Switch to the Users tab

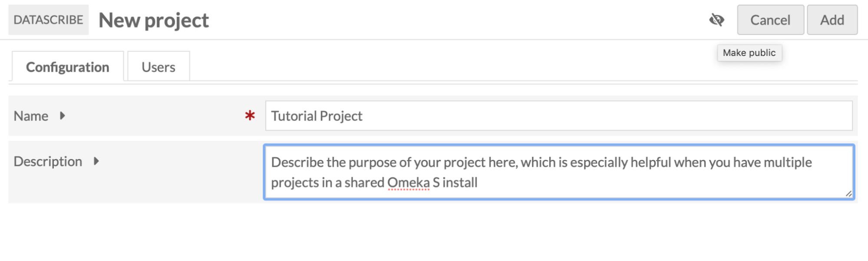pos(158,67)
